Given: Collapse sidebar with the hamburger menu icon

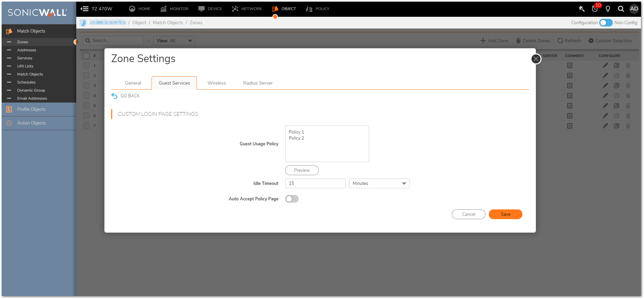Looking at the screenshot, I should click(84, 9).
